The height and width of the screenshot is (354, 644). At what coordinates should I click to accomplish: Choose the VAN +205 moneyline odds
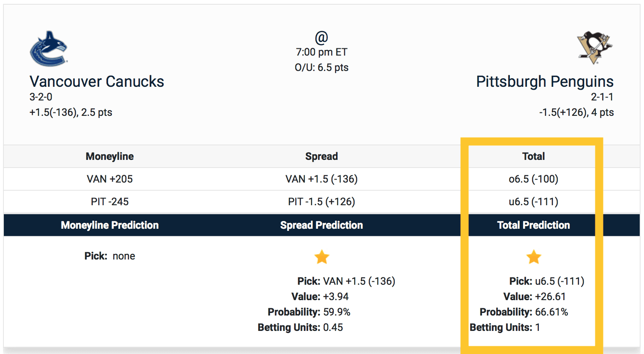[x=110, y=179]
